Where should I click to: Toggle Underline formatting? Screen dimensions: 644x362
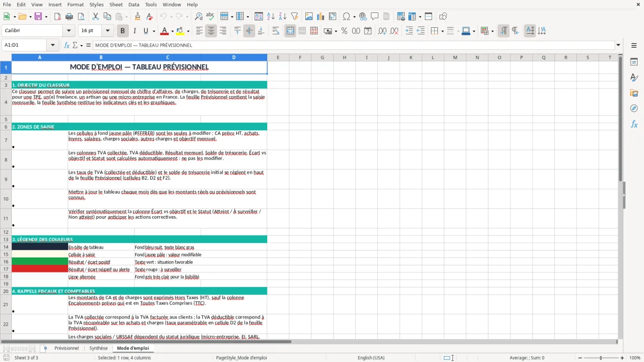tap(145, 31)
